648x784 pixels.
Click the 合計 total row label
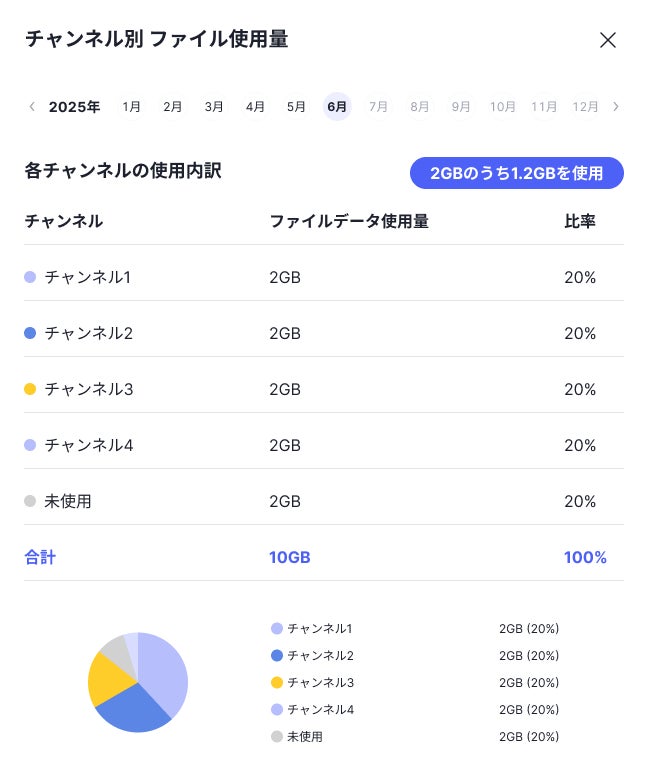pos(40,557)
